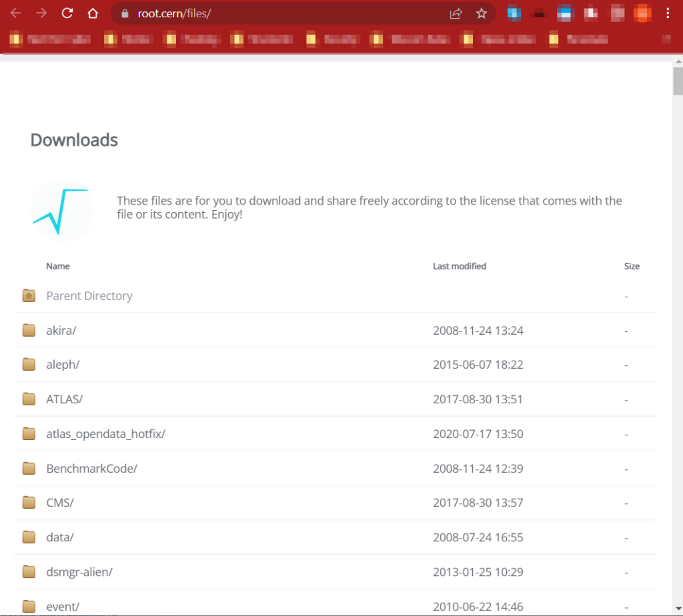Click the vertical scrollbar thumb
This screenshot has width=683, height=616.
(678, 83)
